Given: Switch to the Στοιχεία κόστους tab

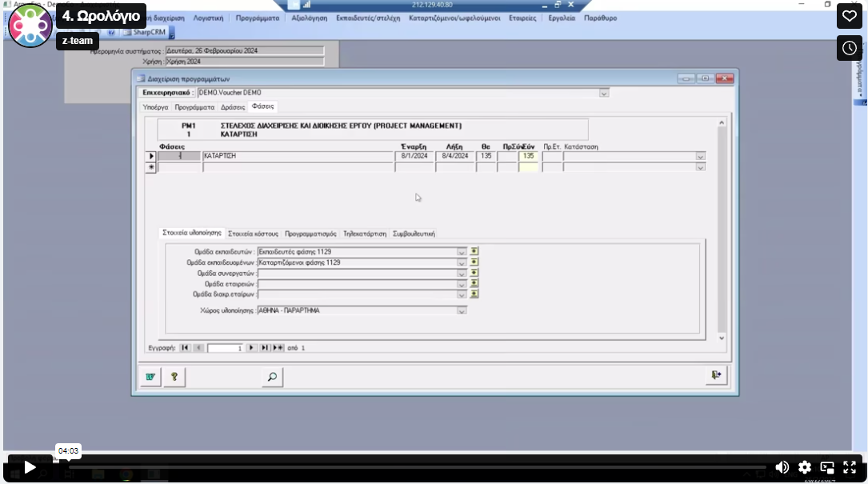Looking at the screenshot, I should (x=253, y=234).
